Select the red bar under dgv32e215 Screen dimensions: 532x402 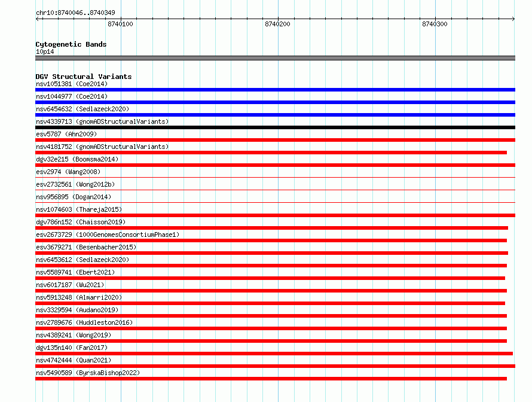(x=275, y=165)
